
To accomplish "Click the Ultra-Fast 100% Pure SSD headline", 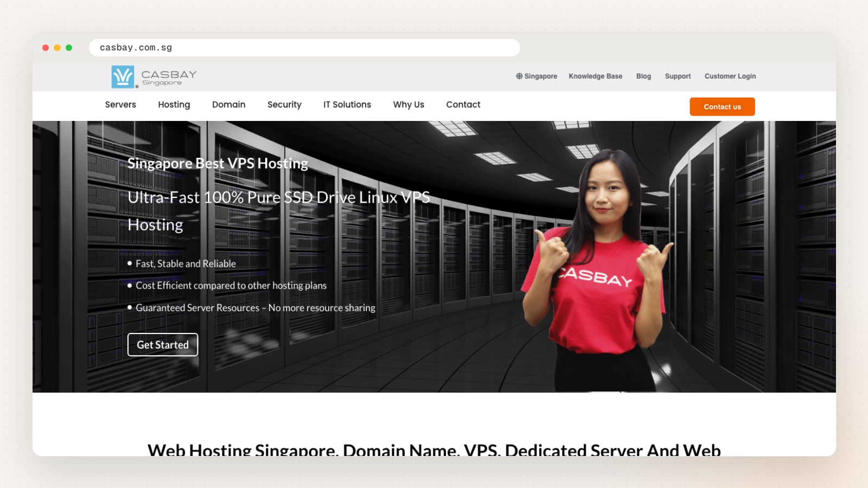I will pyautogui.click(x=279, y=211).
